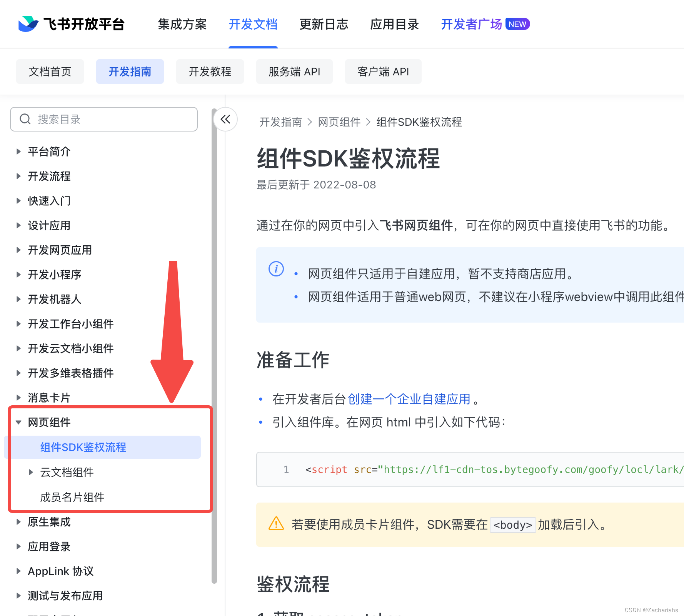Open 应用目录 in top navigation

[x=395, y=24]
